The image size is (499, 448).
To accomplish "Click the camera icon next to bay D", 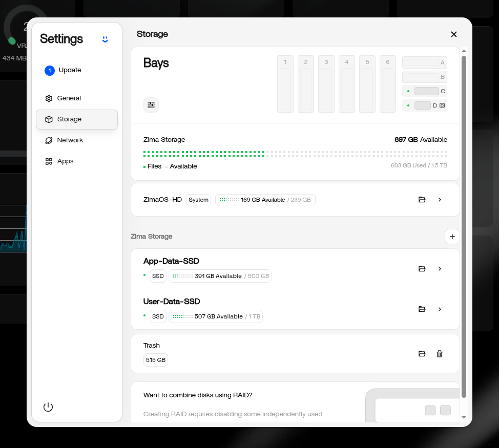I will [x=442, y=105].
